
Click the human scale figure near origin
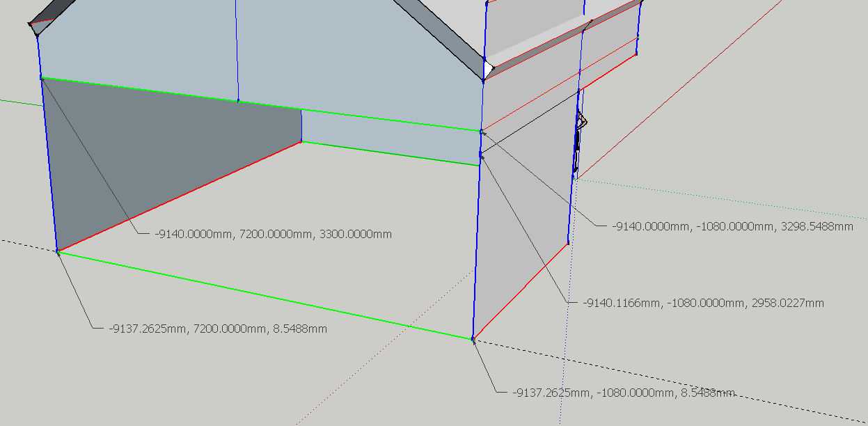pyautogui.click(x=578, y=143)
